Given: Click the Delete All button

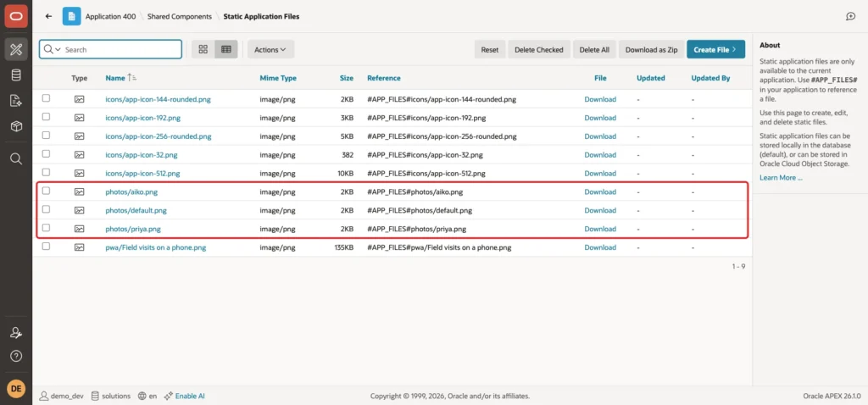Looking at the screenshot, I should coord(594,49).
